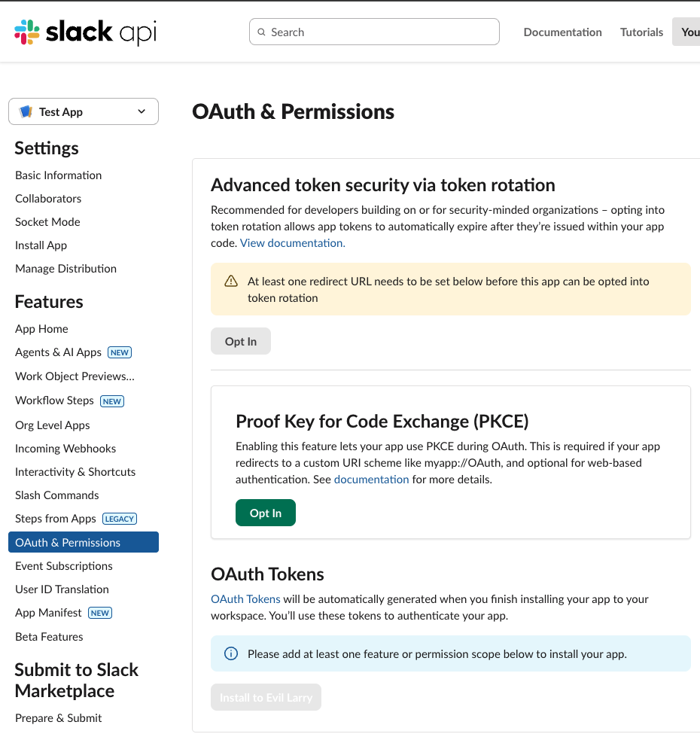Click the Test App icon in sidebar
This screenshot has height=734, width=700.
(x=26, y=111)
